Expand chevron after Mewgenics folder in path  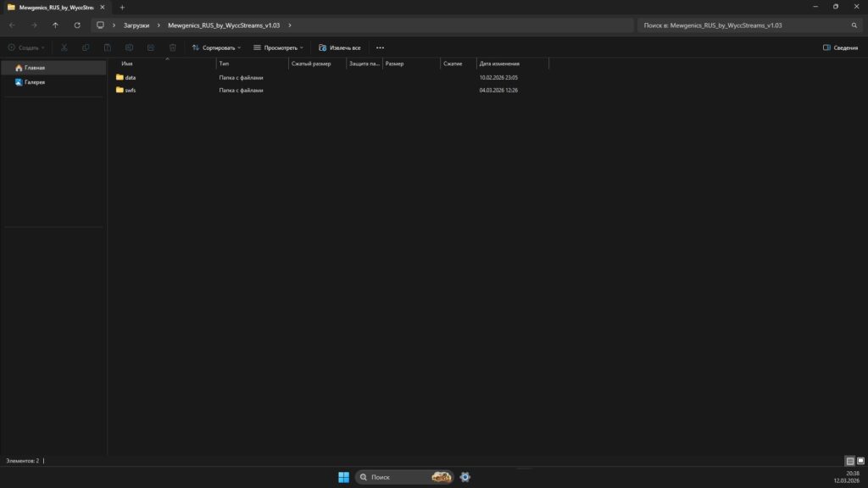(290, 25)
